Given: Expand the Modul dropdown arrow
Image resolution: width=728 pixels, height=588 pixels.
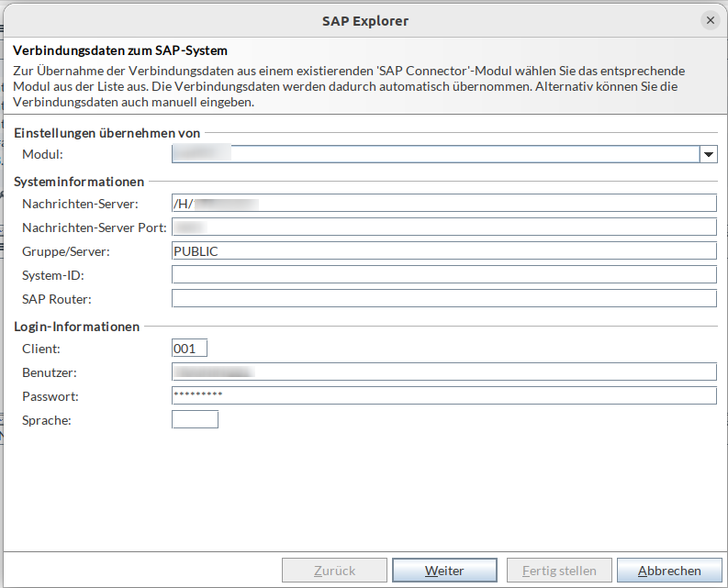Looking at the screenshot, I should coord(708,155).
